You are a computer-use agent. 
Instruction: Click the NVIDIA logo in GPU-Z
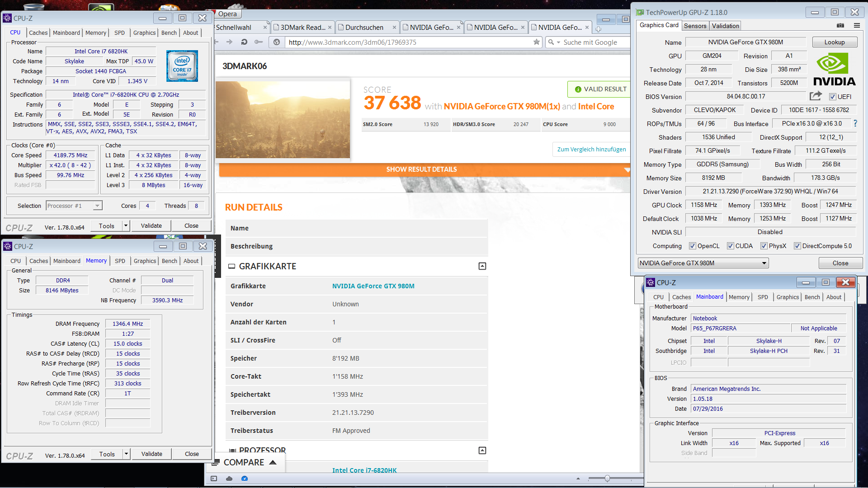pyautogui.click(x=834, y=70)
